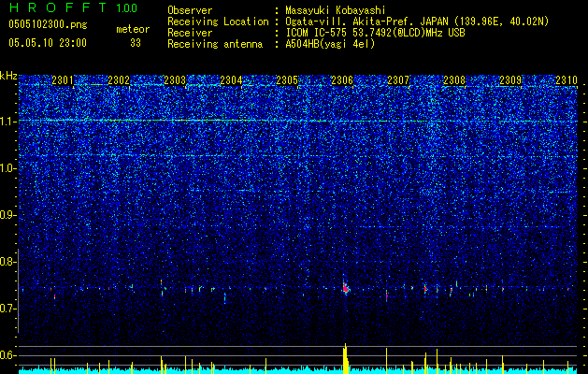
Task: Click the 2306 time marker
Action: tap(342, 79)
